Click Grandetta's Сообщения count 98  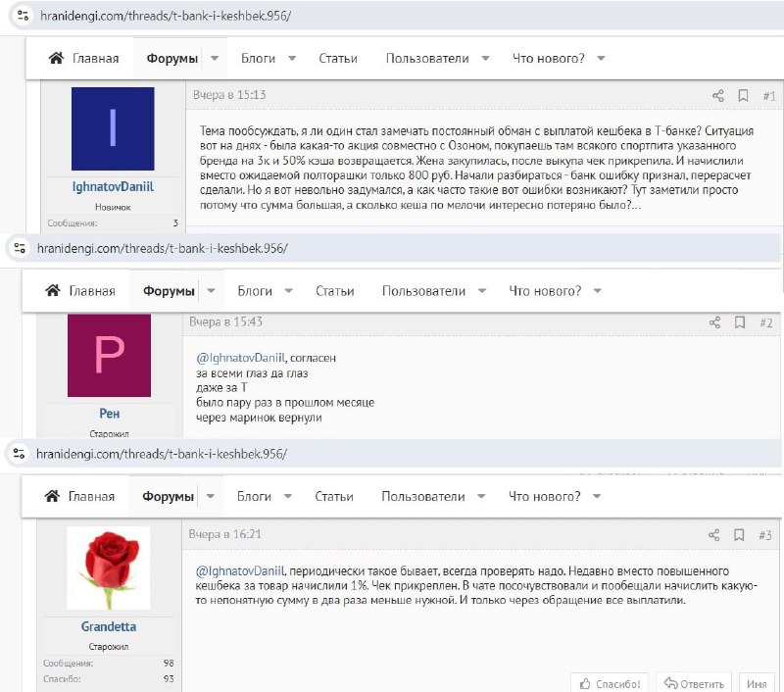tap(169, 663)
